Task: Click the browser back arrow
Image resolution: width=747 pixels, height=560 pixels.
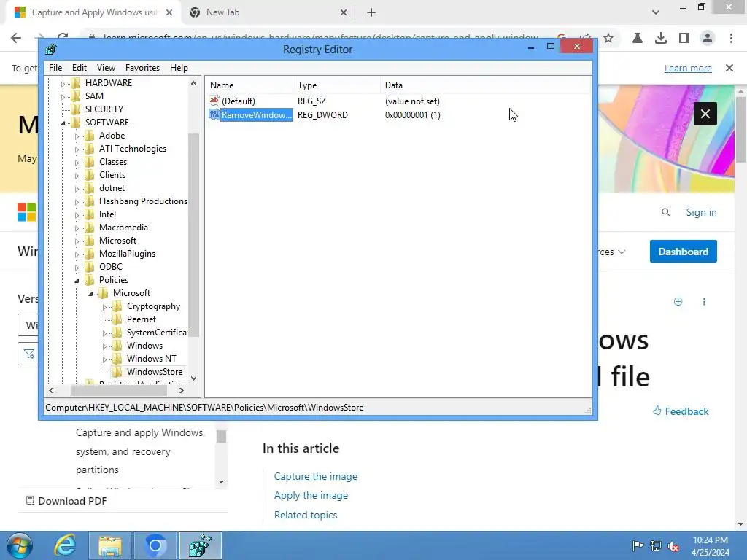Action: coord(16,38)
